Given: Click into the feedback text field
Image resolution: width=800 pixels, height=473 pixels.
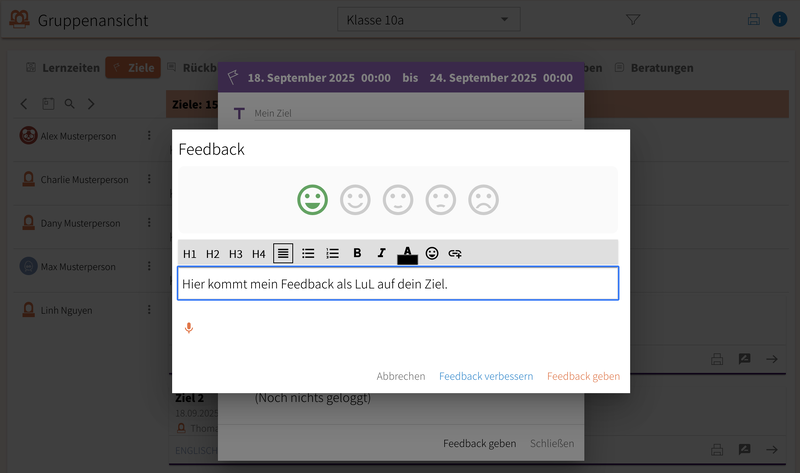Looking at the screenshot, I should point(398,284).
